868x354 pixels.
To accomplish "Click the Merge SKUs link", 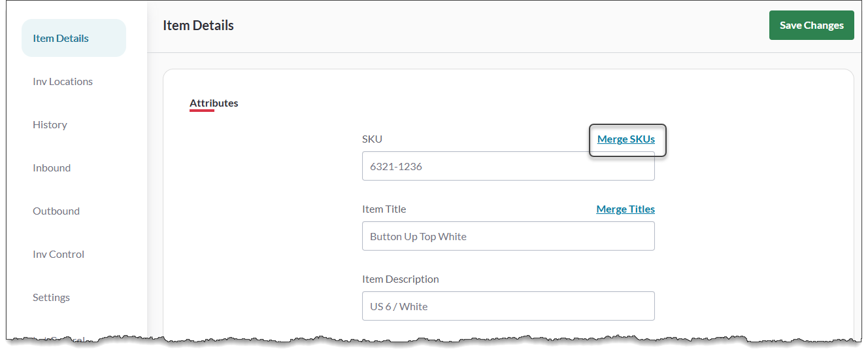I will [x=626, y=139].
